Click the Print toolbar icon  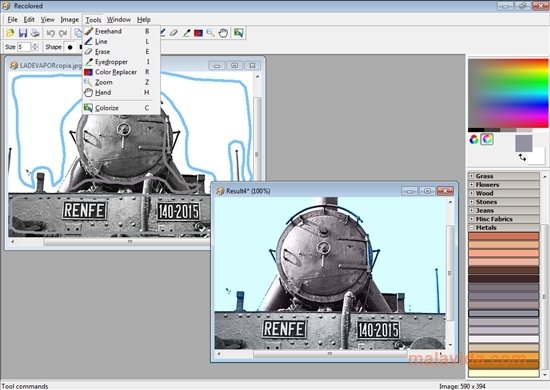(35, 33)
